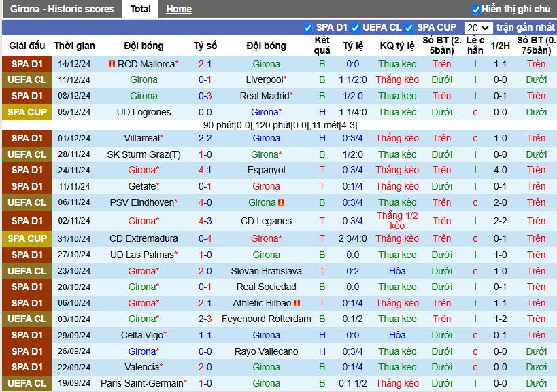Click Real Sociedad team name
The height and width of the screenshot is (392, 557).
tap(266, 287)
